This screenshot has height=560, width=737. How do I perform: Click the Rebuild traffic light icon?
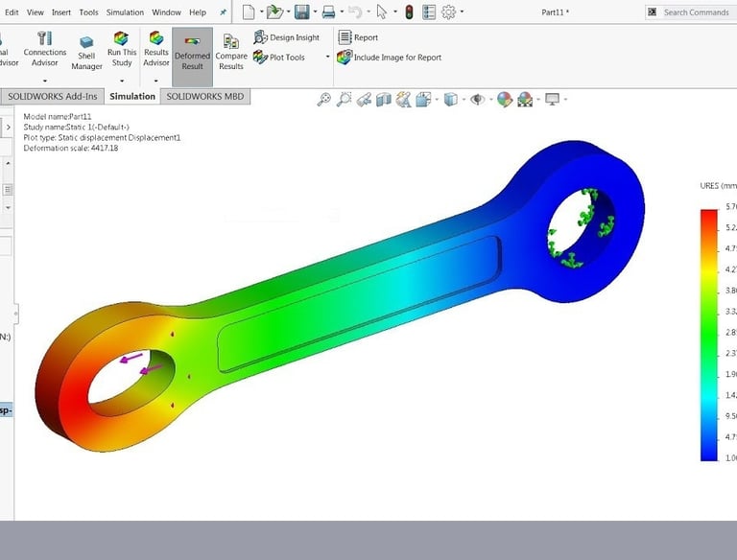[x=409, y=12]
